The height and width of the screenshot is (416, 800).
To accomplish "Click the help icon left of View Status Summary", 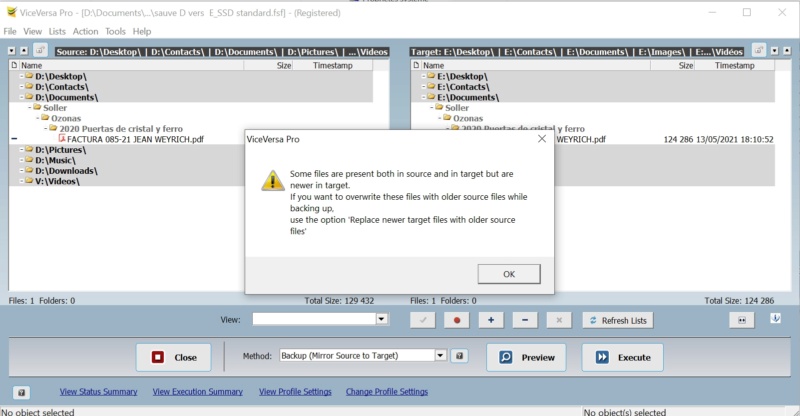I will click(x=21, y=393).
